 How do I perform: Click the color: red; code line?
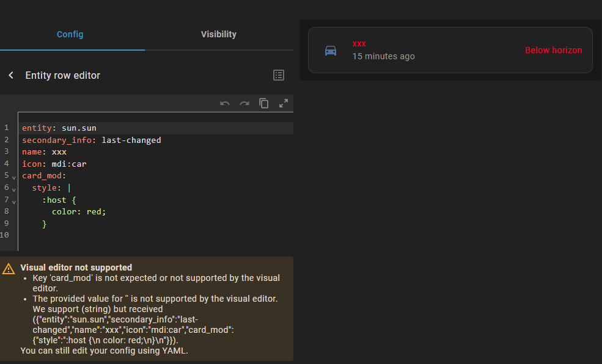[79, 212]
